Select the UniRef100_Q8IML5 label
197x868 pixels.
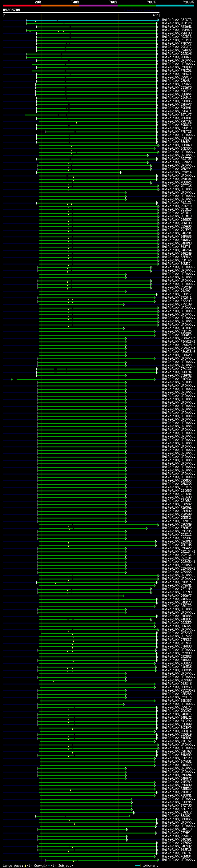(176, 210)
